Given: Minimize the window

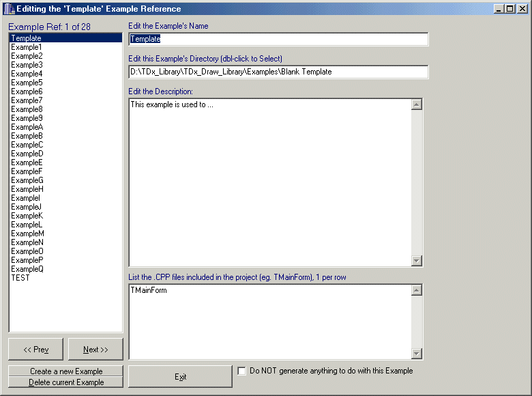Looking at the screenshot, I should [x=499, y=9].
